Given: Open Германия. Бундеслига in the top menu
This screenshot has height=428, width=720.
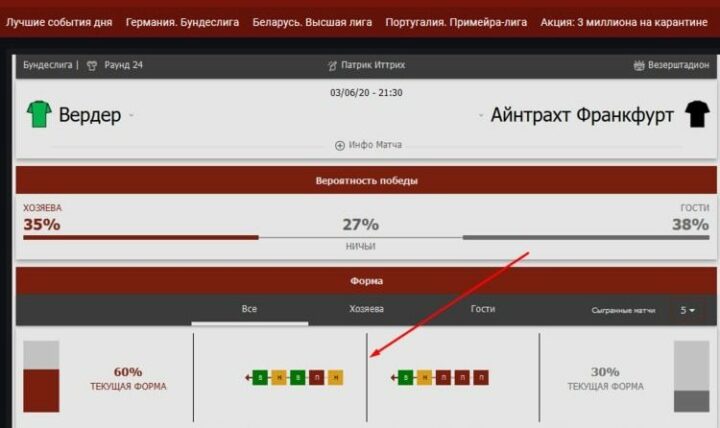Looking at the screenshot, I should point(182,21).
